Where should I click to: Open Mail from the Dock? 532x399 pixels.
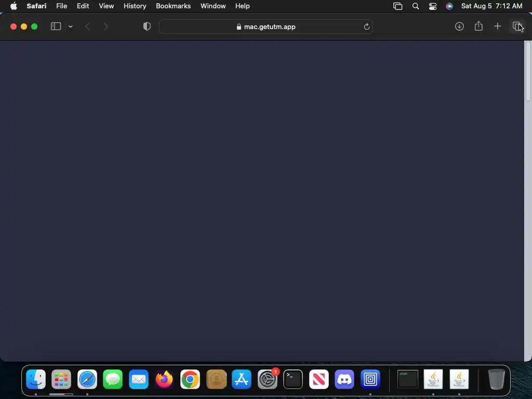coord(138,379)
